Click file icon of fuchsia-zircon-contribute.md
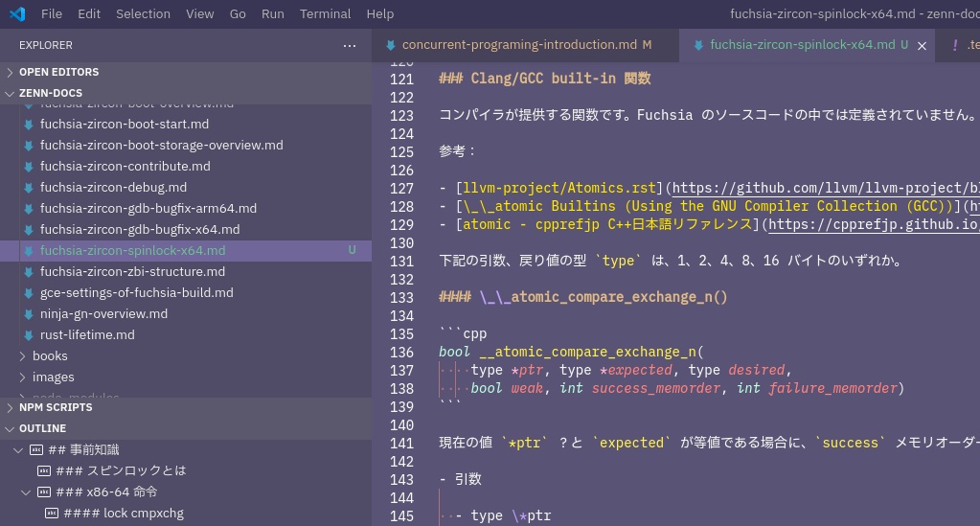The image size is (980, 526). coord(28,167)
